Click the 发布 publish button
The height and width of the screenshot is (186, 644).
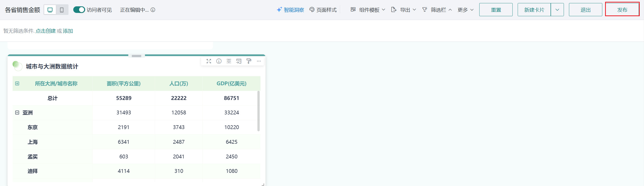point(622,10)
